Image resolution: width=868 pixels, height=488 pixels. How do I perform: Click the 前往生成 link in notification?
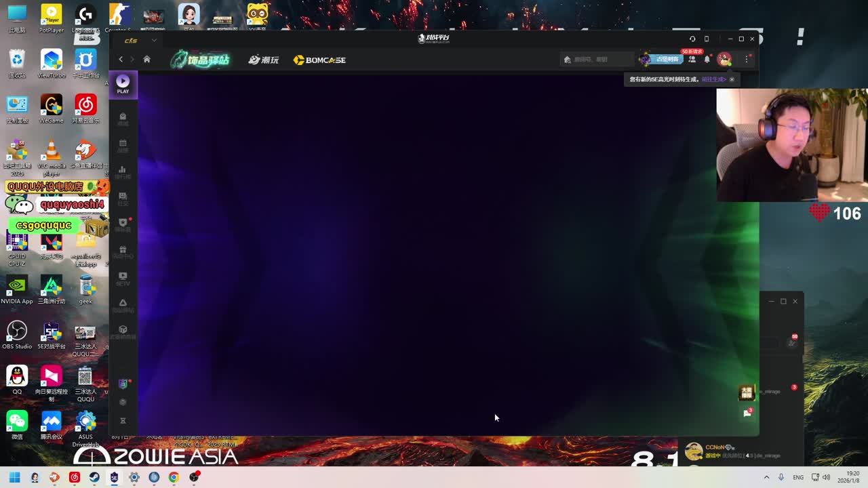tap(713, 79)
